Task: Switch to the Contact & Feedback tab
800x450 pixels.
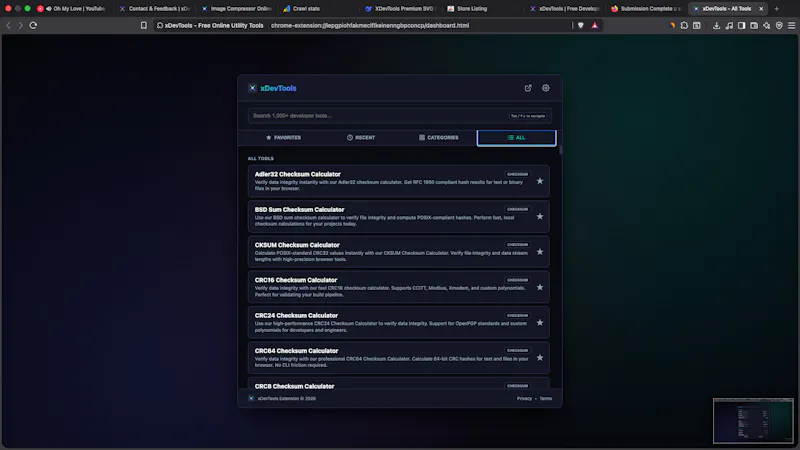Action: (x=154, y=9)
